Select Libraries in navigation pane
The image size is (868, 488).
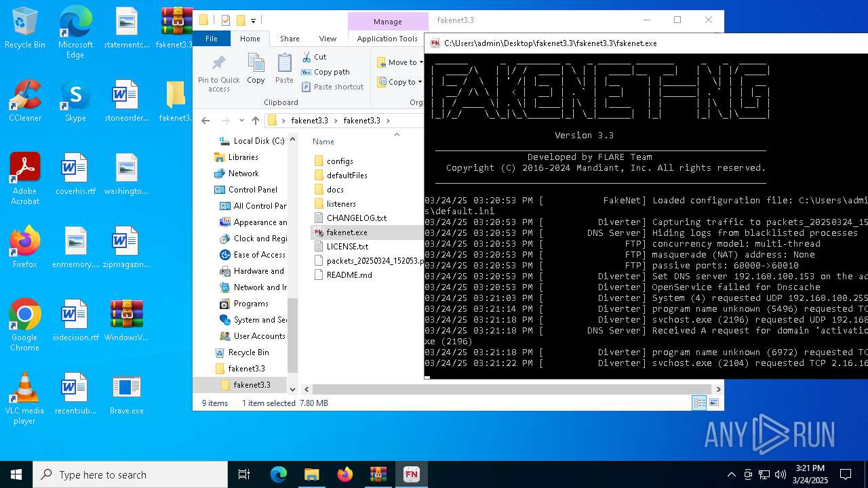coord(236,157)
